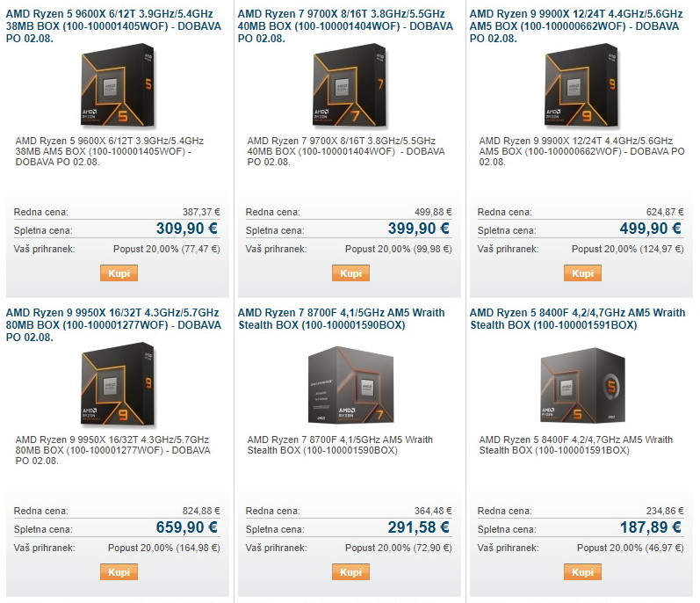The image size is (700, 603).
Task: Select the 659,90 € web price
Action: click(186, 527)
